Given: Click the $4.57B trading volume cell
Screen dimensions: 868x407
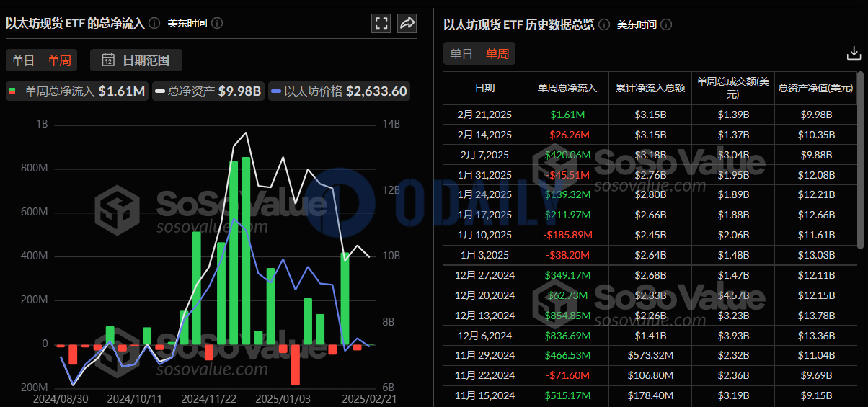Looking at the screenshot, I should [x=733, y=295].
